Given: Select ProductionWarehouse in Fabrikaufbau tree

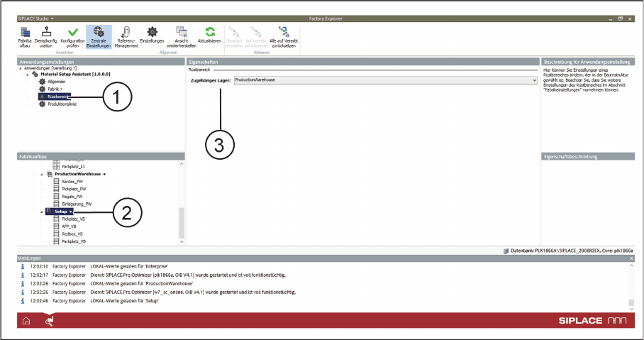Looking at the screenshot, I should tap(77, 175).
